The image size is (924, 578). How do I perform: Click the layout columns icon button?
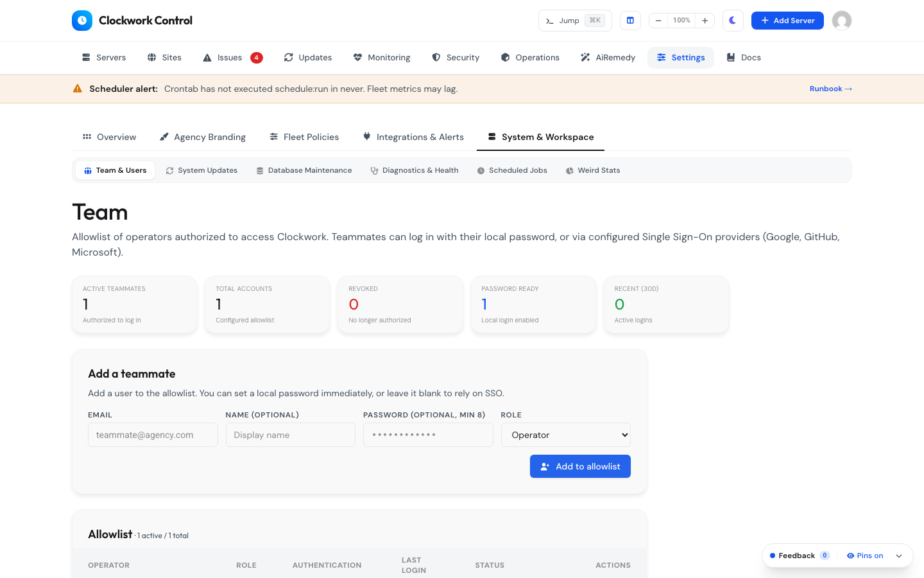630,21
